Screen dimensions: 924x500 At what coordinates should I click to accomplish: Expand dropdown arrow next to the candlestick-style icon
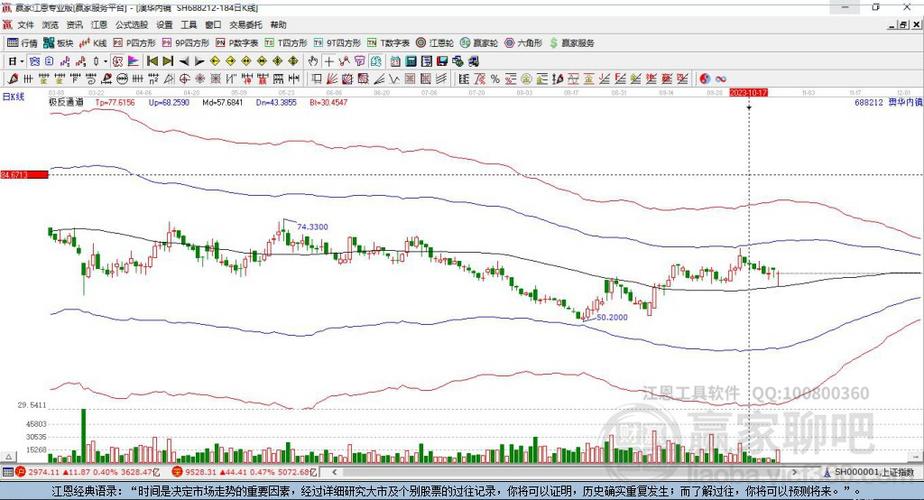tap(105, 61)
